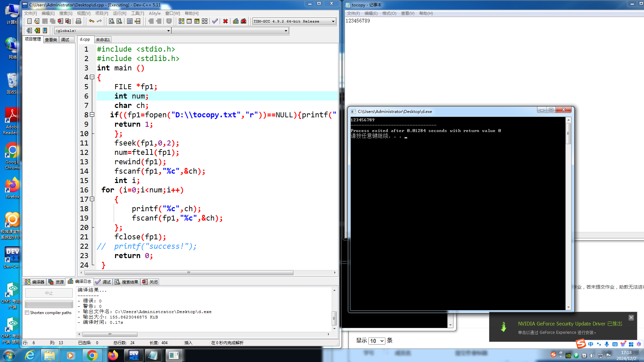Screen dimensions: 644x362
Task: Click the Compile toolbar icon
Action: 181,21
